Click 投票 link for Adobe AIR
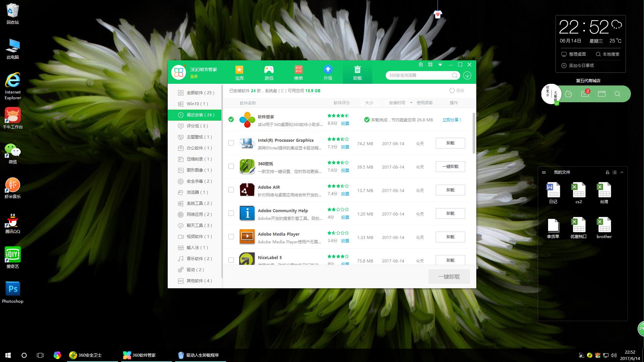 point(345,194)
